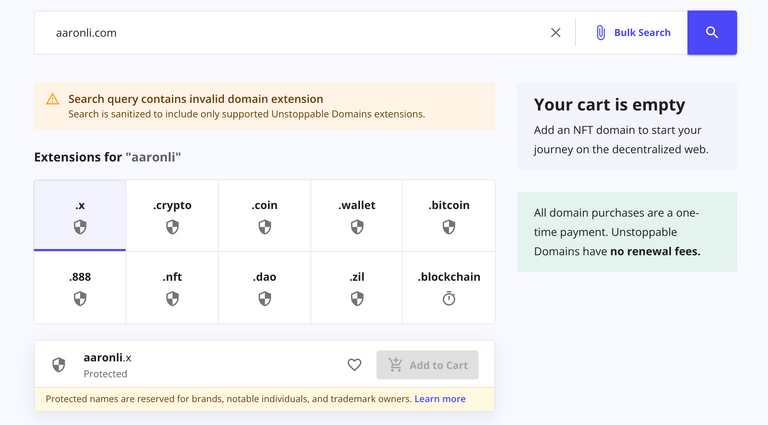Clear the search field with the X icon
The image size is (768, 425).
click(555, 33)
